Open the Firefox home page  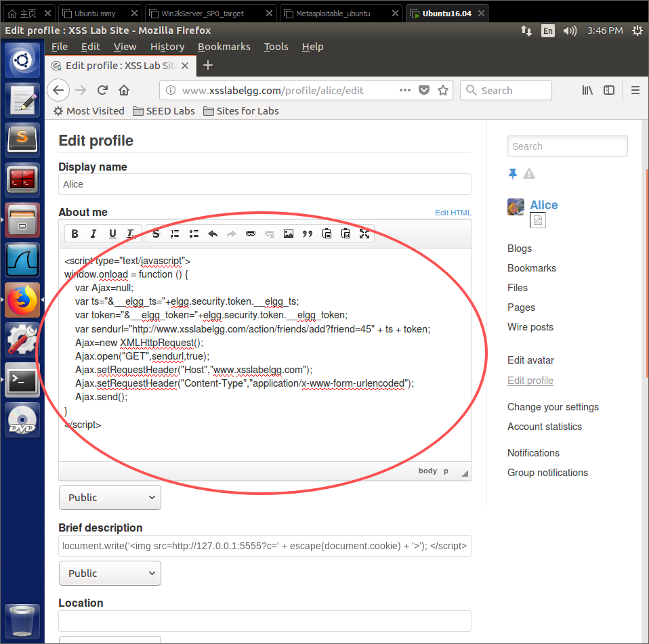tap(124, 90)
